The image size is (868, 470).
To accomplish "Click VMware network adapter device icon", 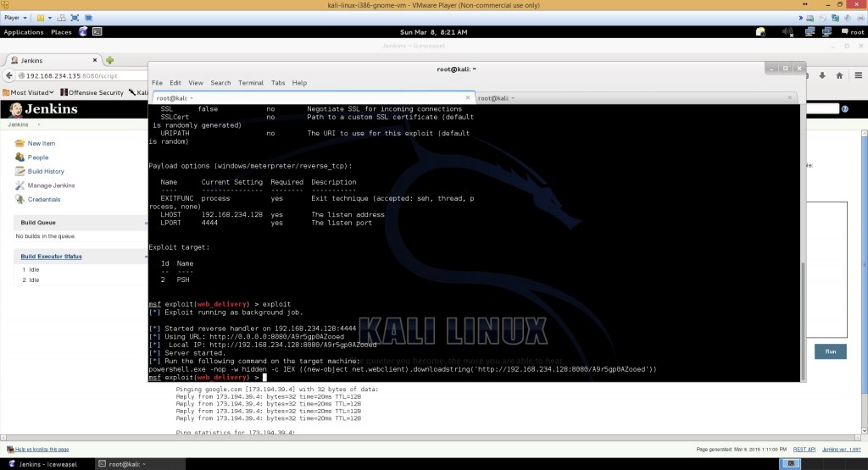I will click(835, 18).
